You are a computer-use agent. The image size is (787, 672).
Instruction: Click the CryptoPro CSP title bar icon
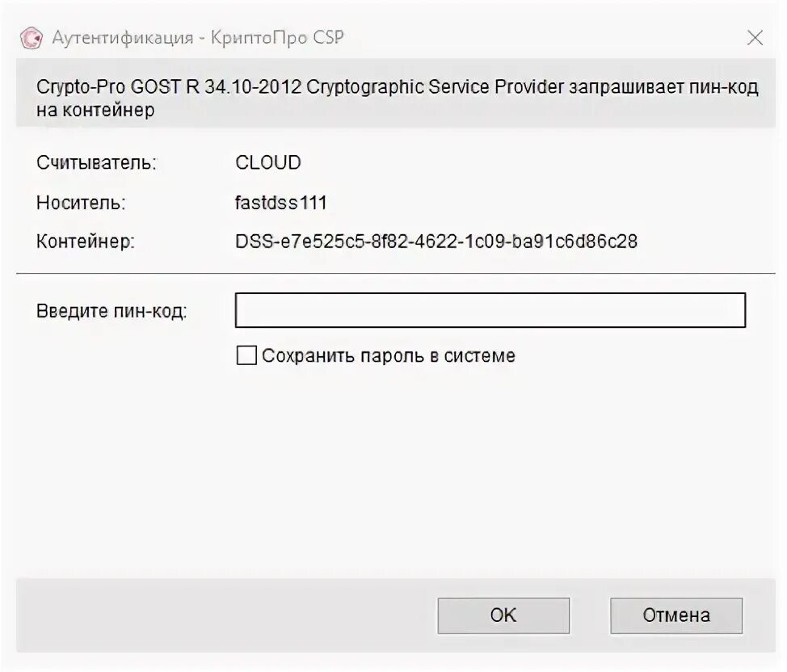point(31,37)
